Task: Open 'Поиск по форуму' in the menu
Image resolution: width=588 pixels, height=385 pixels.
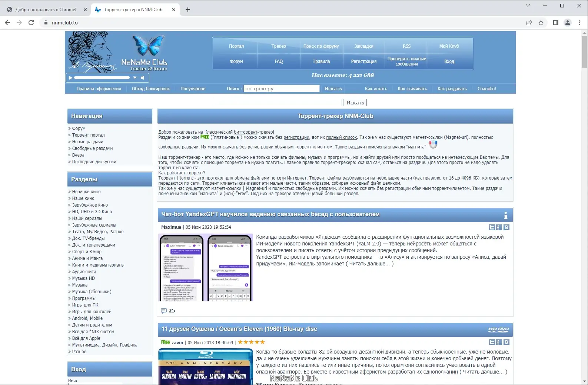Action: pyautogui.click(x=321, y=46)
